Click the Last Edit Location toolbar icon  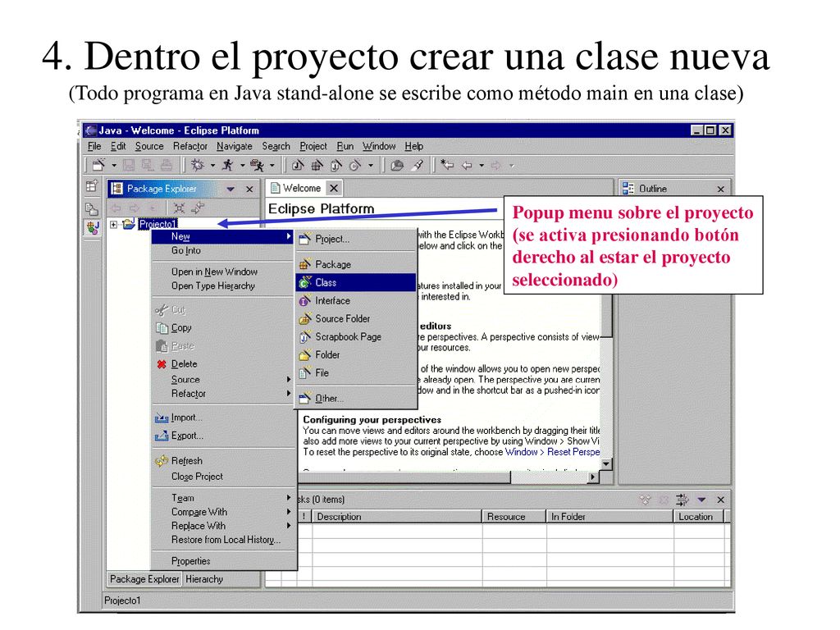click(x=447, y=165)
